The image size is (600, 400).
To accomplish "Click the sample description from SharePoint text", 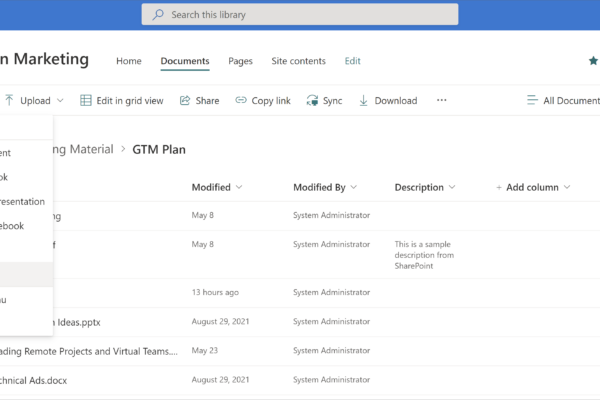I will coord(424,255).
